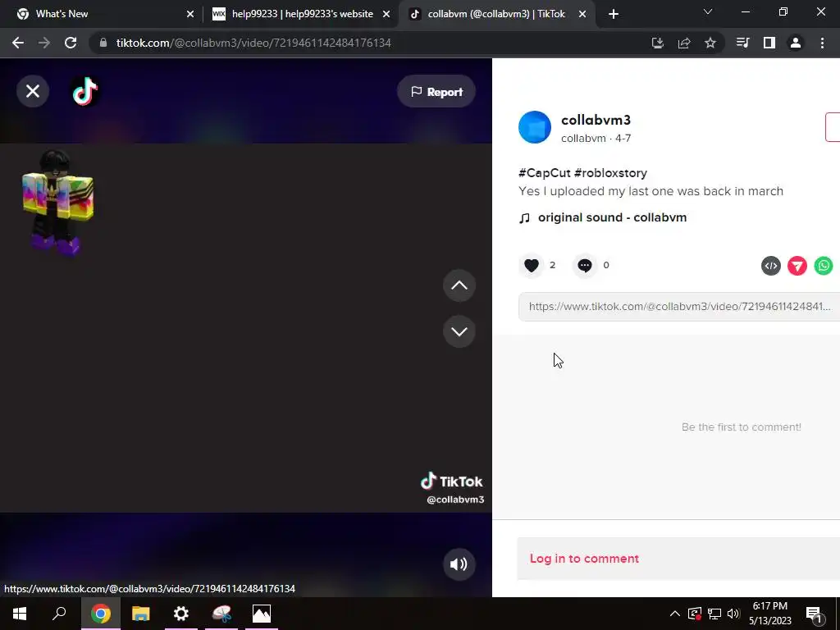840x630 pixels.
Task: Click the security tray icon with red dot
Action: (x=695, y=614)
